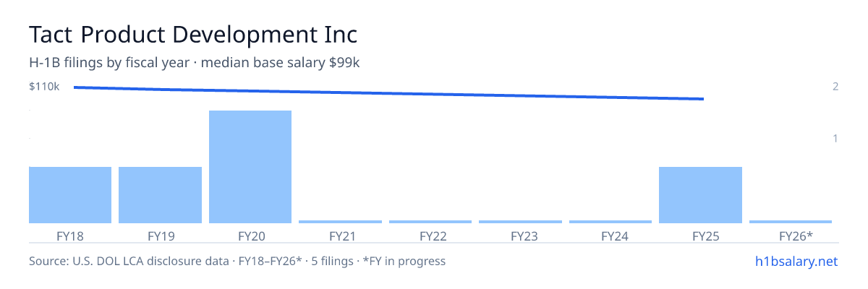The image size is (868, 289).
Task: Click the small FY22 bar stub
Action: click(430, 222)
